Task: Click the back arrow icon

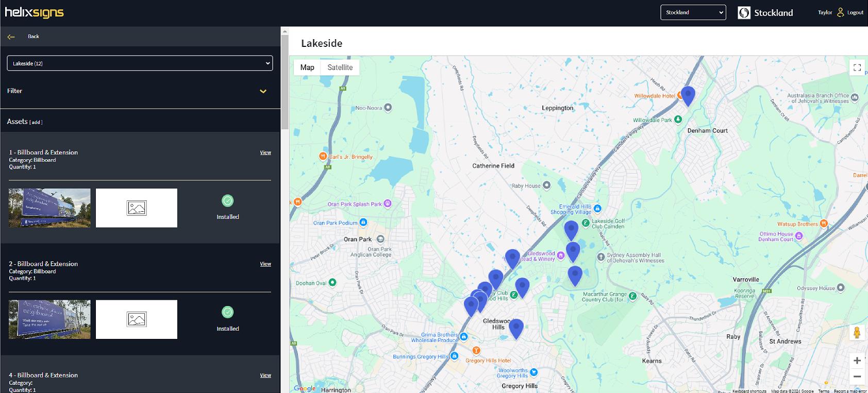Action: (11, 37)
